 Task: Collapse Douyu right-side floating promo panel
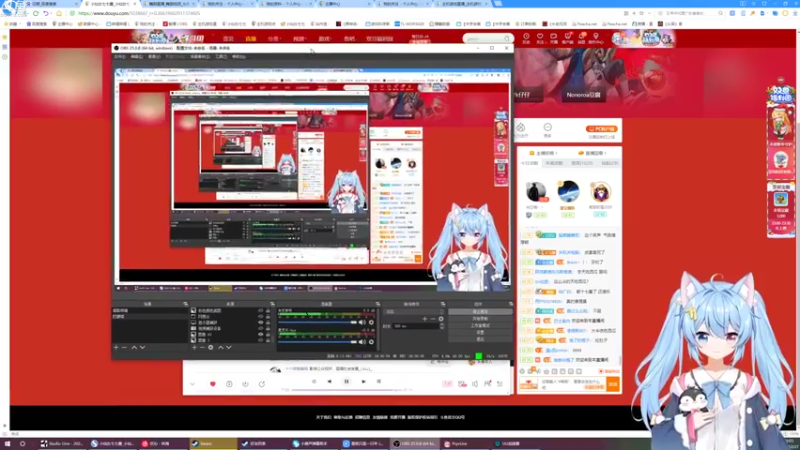coord(781,80)
